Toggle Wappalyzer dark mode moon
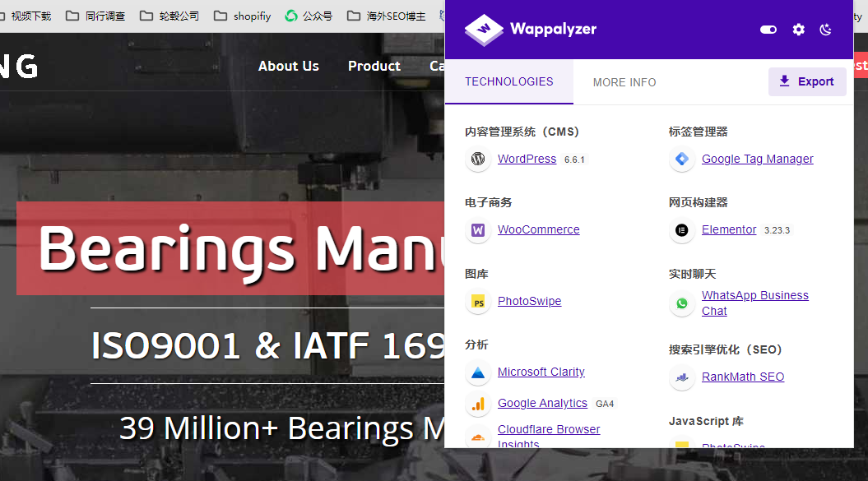The width and height of the screenshot is (868, 481). click(825, 30)
